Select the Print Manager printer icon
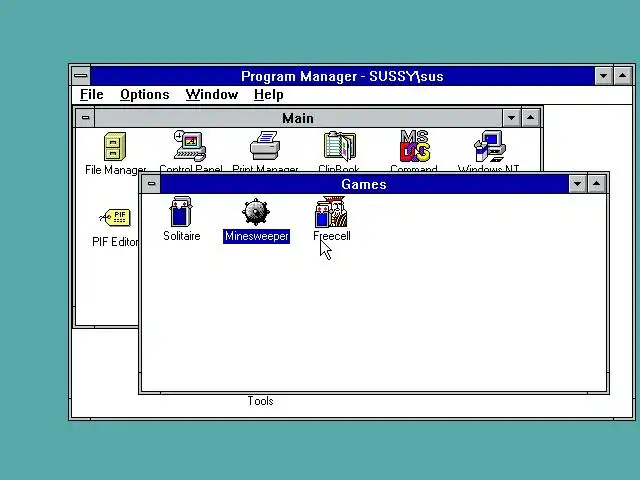 tap(265, 146)
